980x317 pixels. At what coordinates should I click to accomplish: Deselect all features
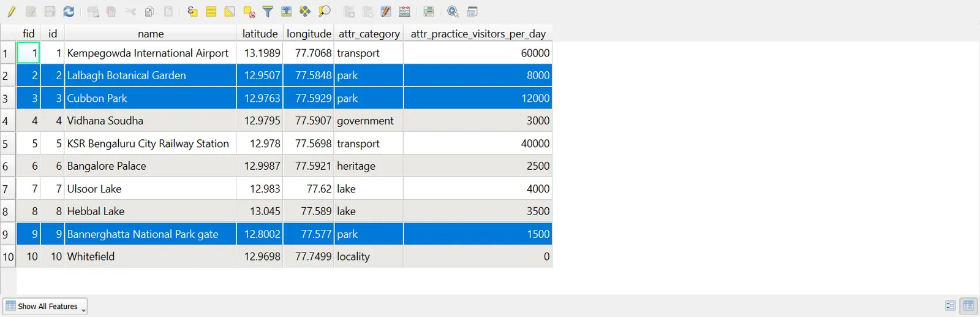pos(249,12)
